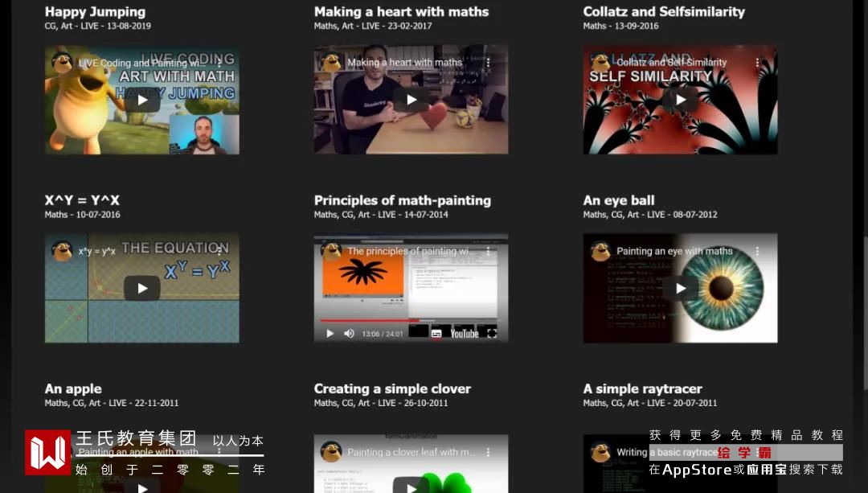
Task: Open more options on x^y = y^x video
Action: (x=219, y=251)
